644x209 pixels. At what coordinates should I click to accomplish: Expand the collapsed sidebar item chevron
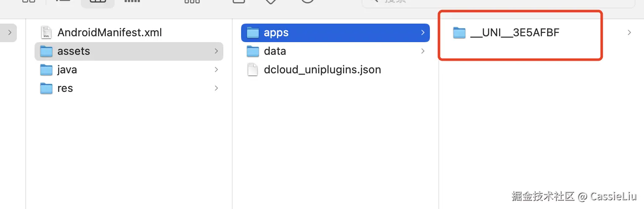[9, 32]
